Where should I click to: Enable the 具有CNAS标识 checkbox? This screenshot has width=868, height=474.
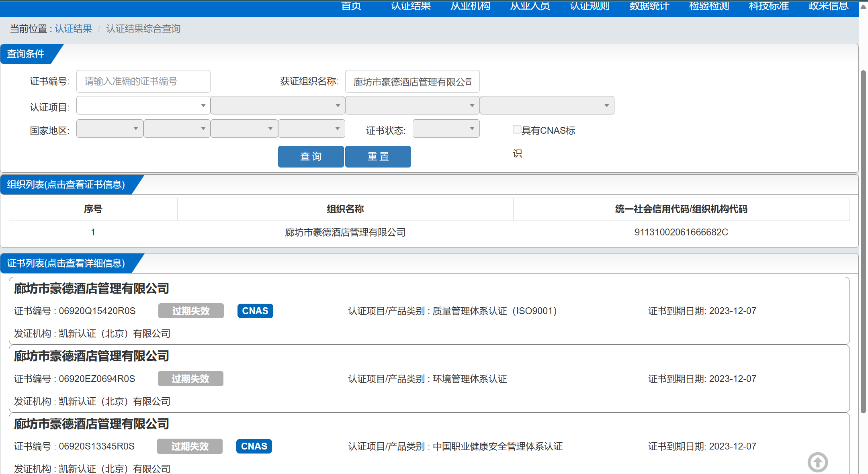tap(517, 129)
